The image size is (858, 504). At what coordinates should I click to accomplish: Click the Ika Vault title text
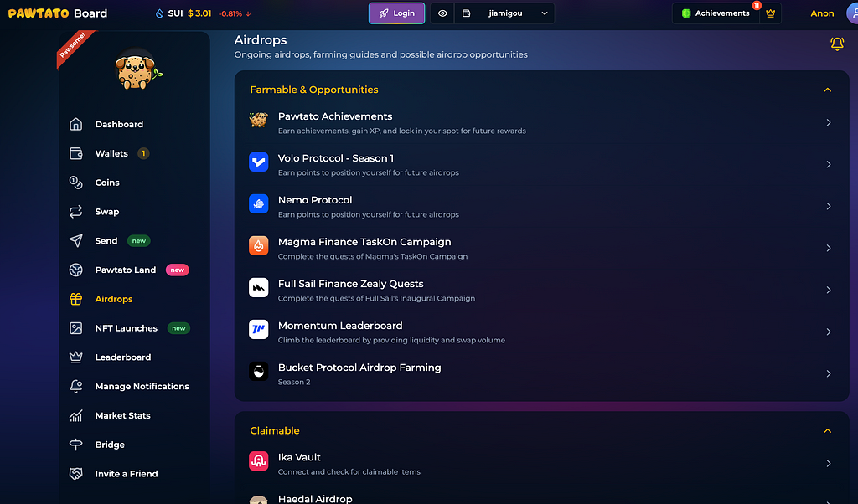(x=299, y=457)
